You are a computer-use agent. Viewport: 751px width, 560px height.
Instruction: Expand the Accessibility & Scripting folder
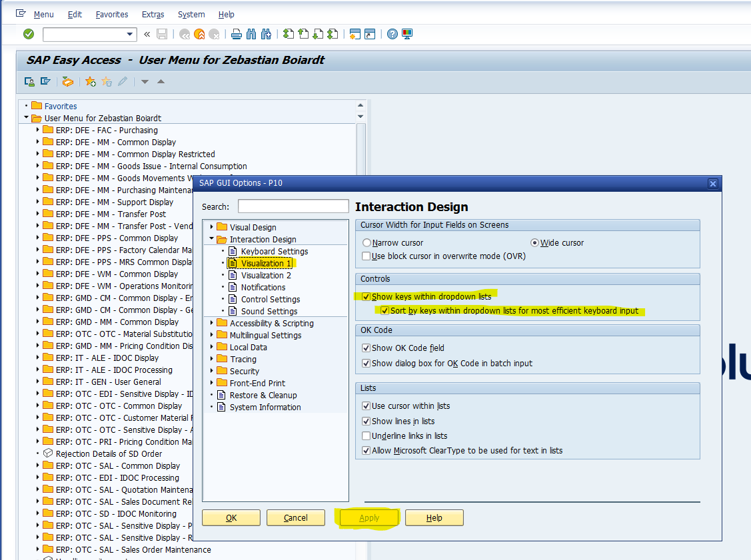(211, 323)
